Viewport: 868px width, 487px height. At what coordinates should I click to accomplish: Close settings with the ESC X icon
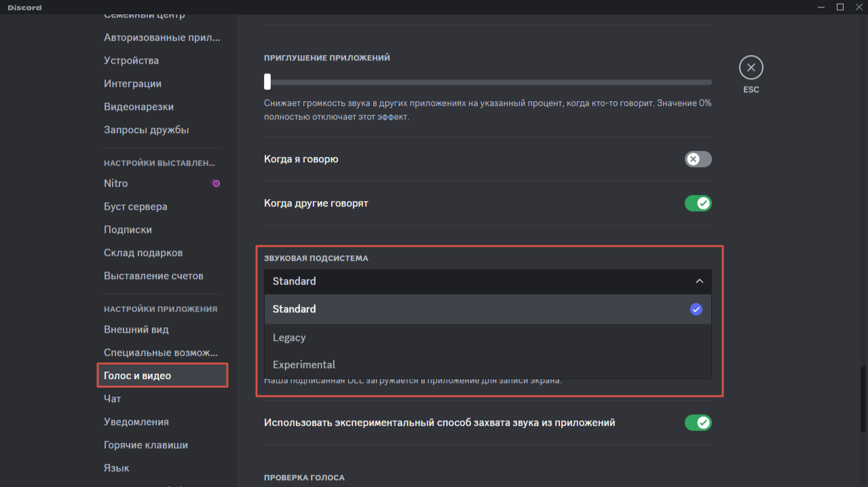[751, 68]
